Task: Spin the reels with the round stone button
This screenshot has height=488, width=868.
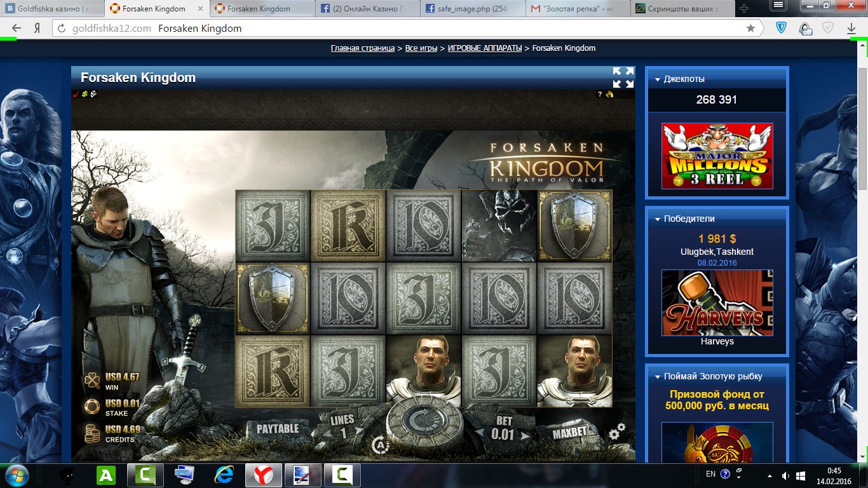Action: [424, 424]
